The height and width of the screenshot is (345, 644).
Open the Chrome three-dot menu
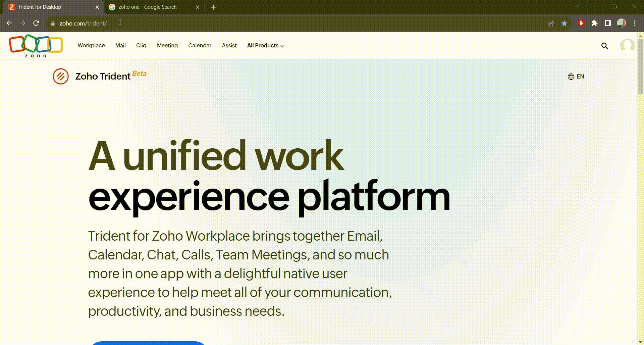635,23
